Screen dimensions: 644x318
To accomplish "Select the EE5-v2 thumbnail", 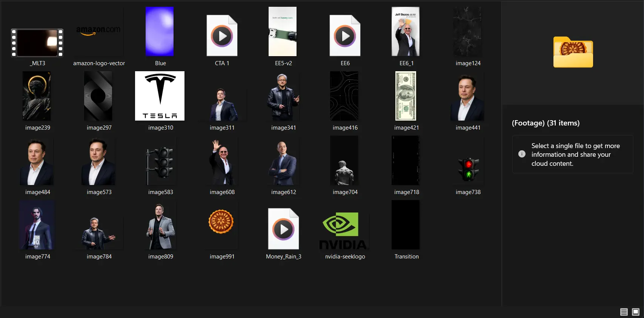I will 283,32.
